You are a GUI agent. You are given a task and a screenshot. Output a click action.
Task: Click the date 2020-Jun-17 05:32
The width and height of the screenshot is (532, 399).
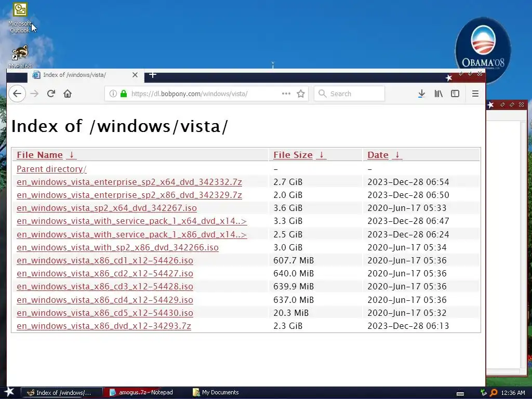point(407,313)
